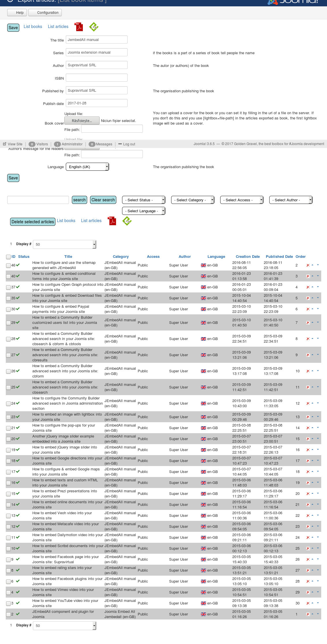The height and width of the screenshot is (644, 327).
Task: Click the ISBN input field
Action: click(97, 78)
